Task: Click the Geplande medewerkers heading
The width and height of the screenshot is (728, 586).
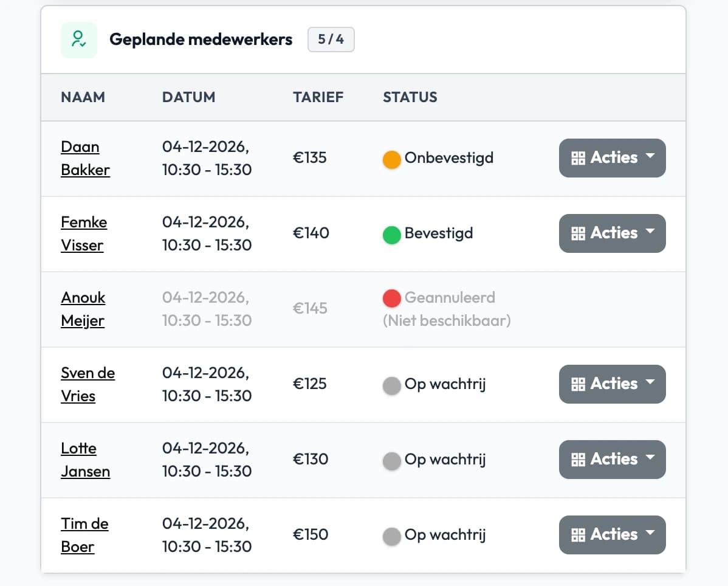Action: tap(201, 40)
